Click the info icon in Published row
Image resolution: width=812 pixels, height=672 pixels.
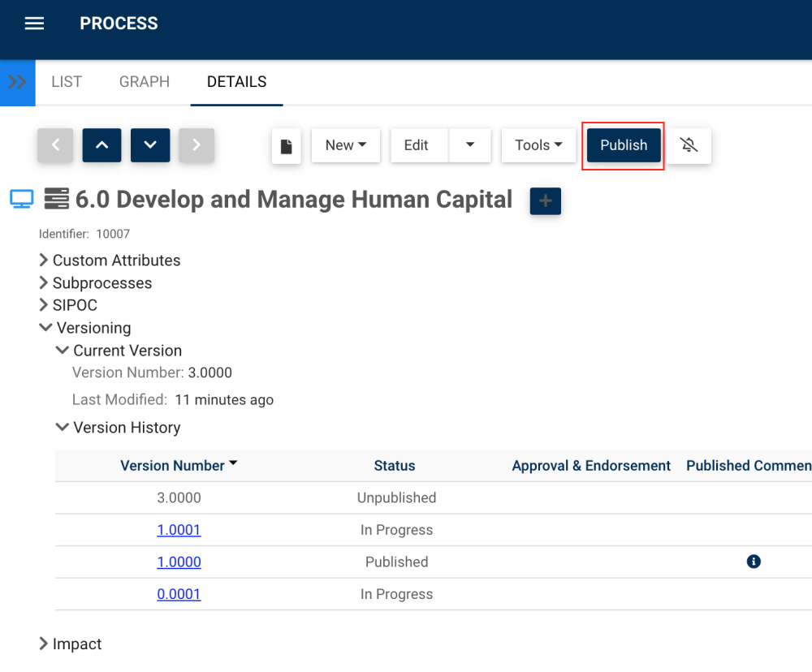pyautogui.click(x=754, y=562)
